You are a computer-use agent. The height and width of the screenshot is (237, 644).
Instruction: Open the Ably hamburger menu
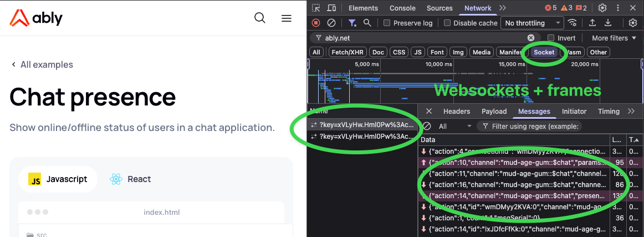click(x=287, y=18)
